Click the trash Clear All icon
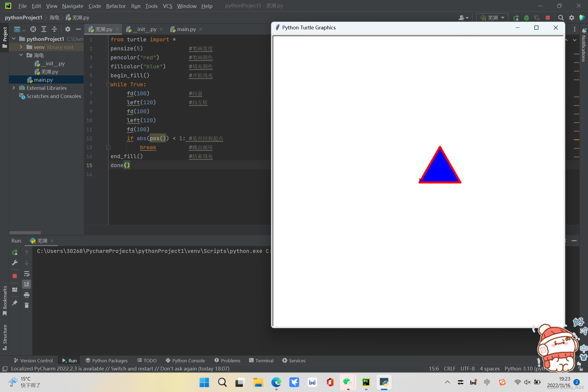Screen dimensions: 588x392 (27, 305)
